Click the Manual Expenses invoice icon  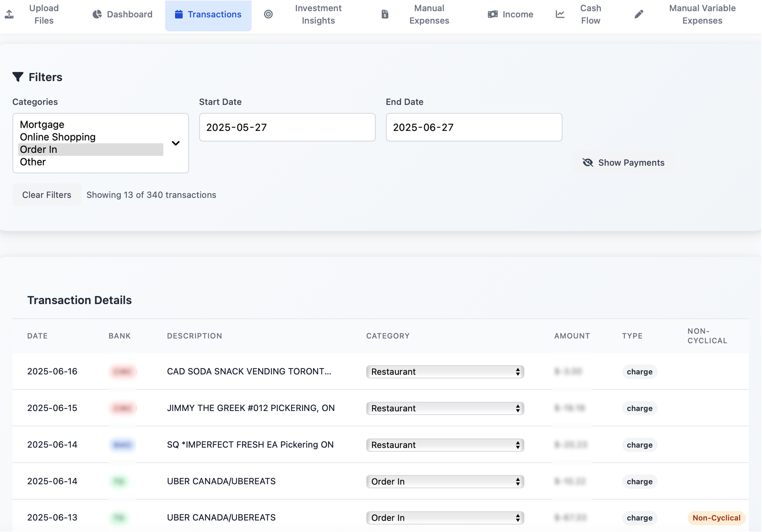pos(385,14)
